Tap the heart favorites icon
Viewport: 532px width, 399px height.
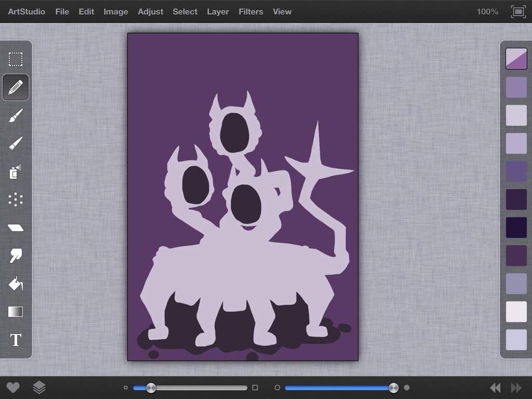[x=13, y=388]
